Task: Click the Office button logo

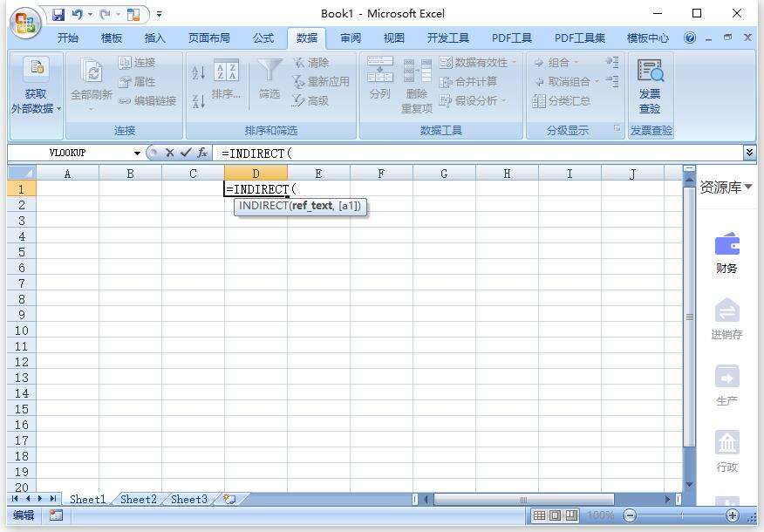Action: pyautogui.click(x=25, y=23)
